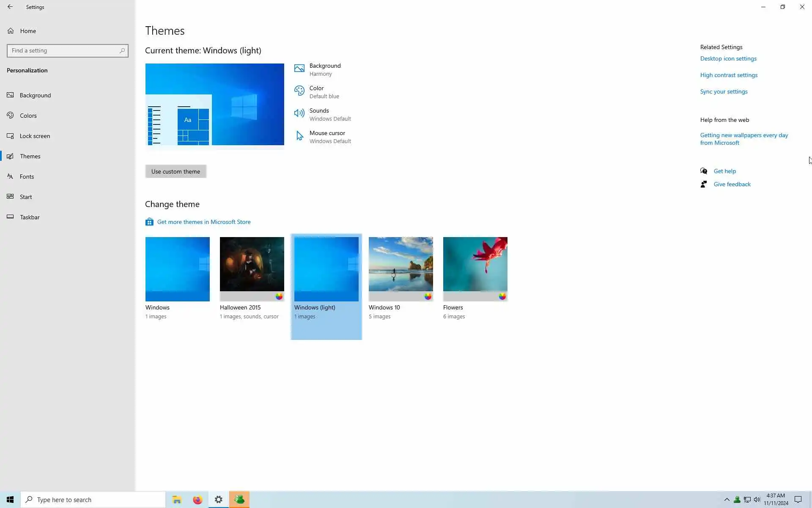
Task: Click the Mouse cursor arrow icon
Action: [x=299, y=136]
